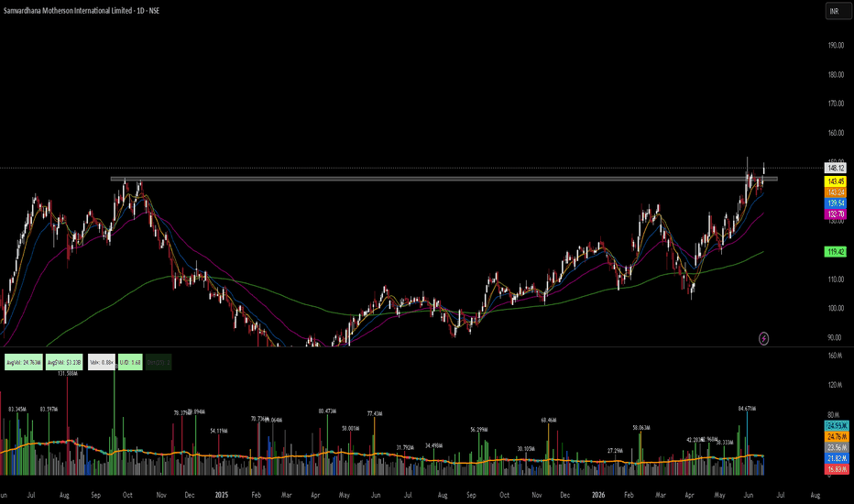This screenshot has height=504, width=854.
Task: Select the Vol× 0.88× label
Action: (x=102, y=362)
